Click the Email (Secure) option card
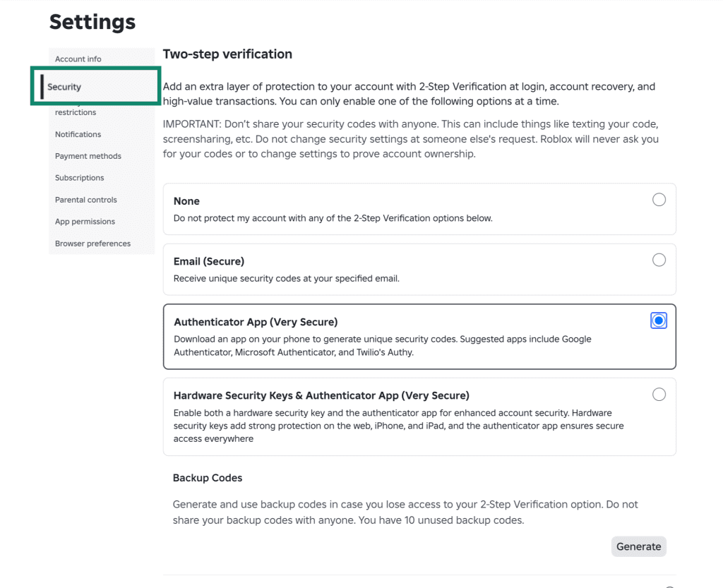 (419, 270)
